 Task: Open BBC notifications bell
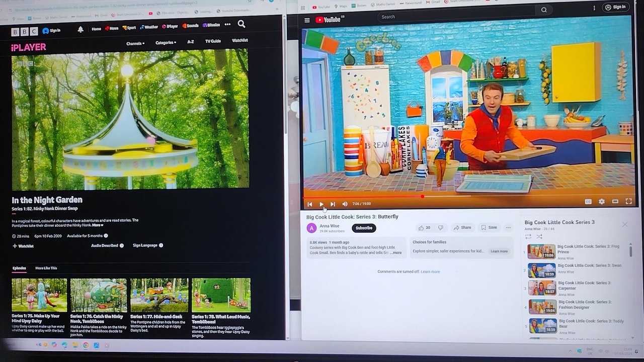coord(80,30)
